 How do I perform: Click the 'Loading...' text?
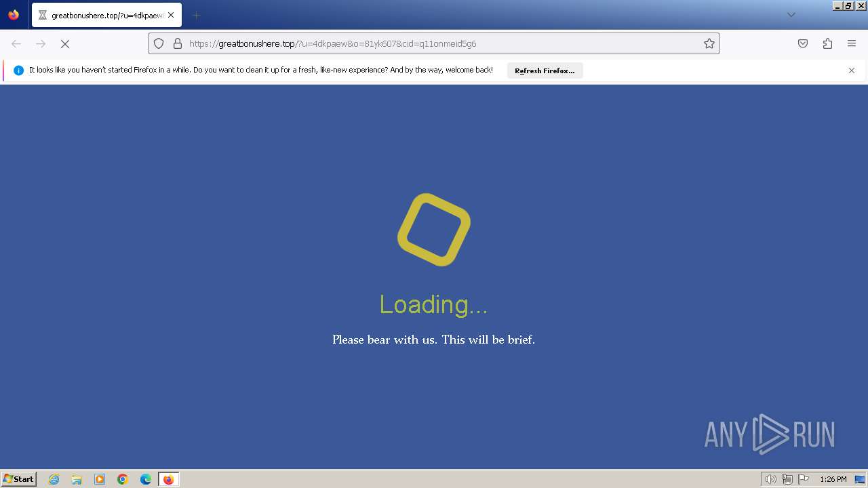[x=433, y=304]
